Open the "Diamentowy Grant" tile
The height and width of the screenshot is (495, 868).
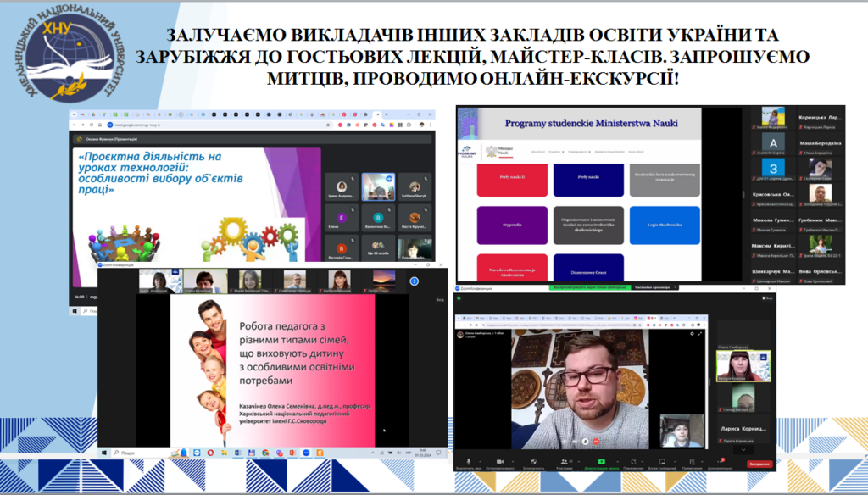[x=588, y=268]
